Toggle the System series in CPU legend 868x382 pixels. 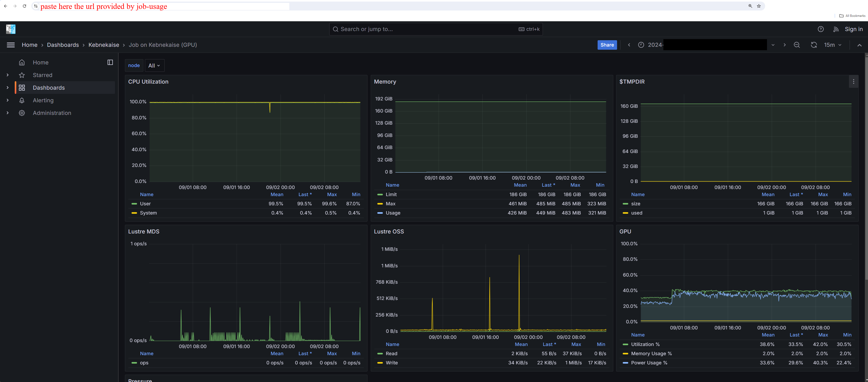(148, 213)
